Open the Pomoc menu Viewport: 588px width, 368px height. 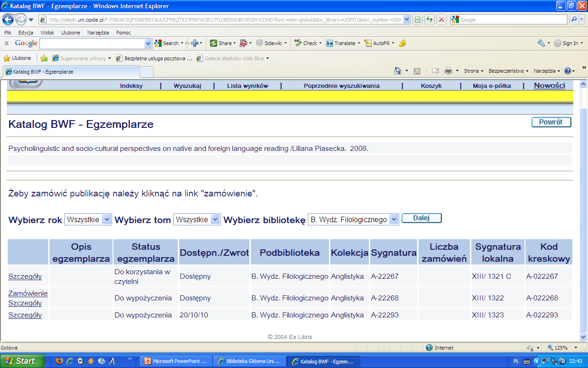point(124,33)
